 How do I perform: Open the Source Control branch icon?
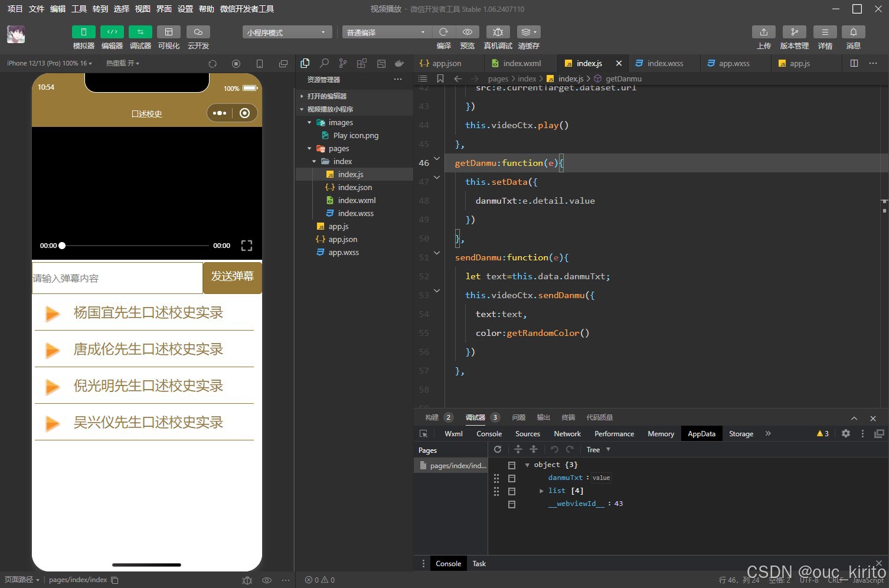343,63
